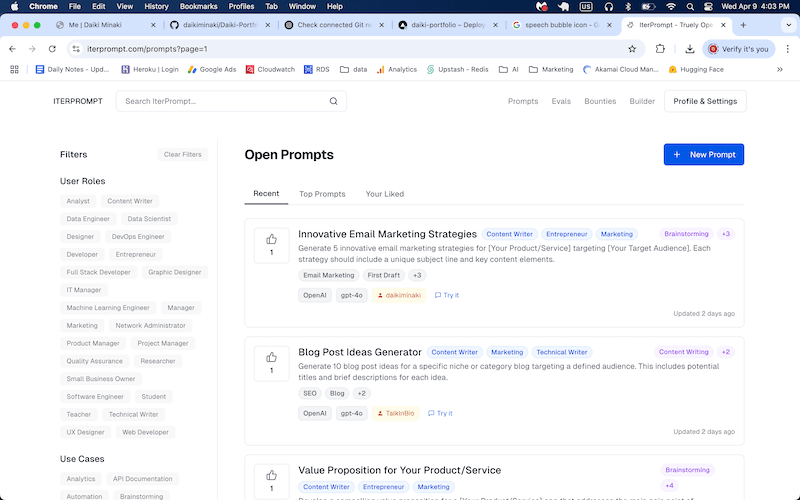Try the Innovative Email Marketing Strategies prompt
The image size is (800, 500).
tap(446, 295)
